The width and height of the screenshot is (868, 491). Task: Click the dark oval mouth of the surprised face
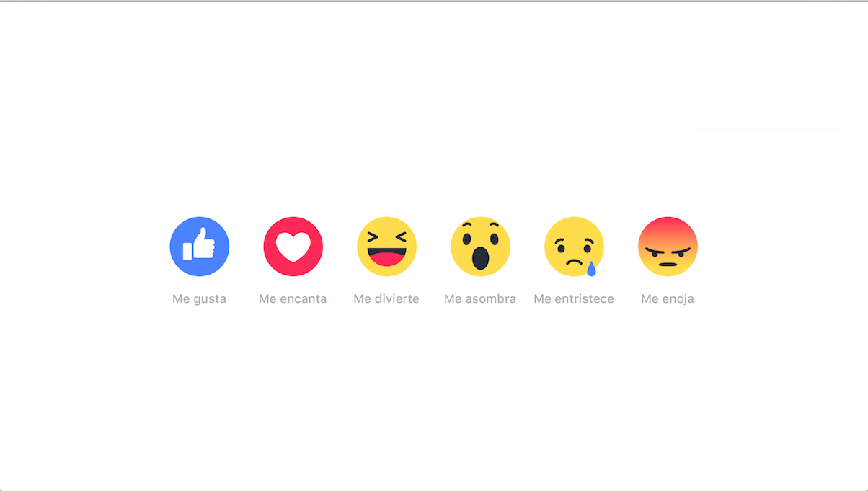tap(481, 257)
